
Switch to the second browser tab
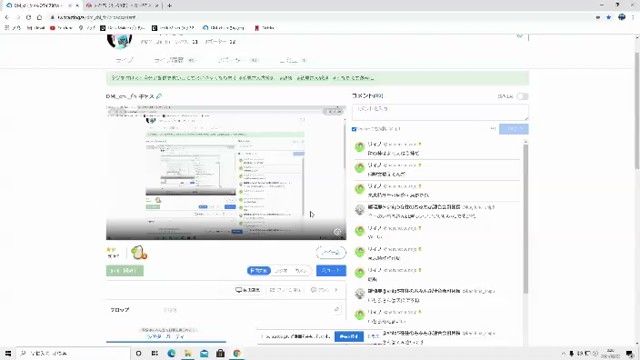pos(122,5)
